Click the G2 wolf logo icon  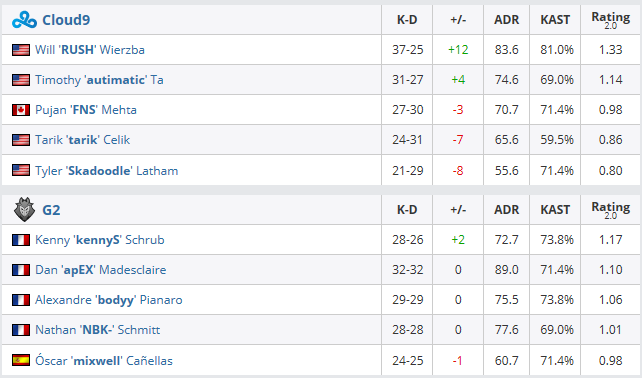(24, 209)
